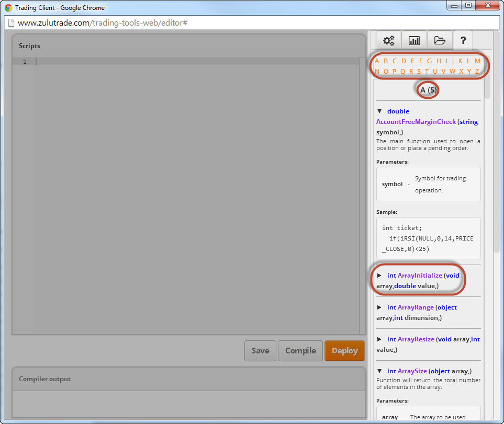
Task: Open the settings gears tab
Action: 388,40
